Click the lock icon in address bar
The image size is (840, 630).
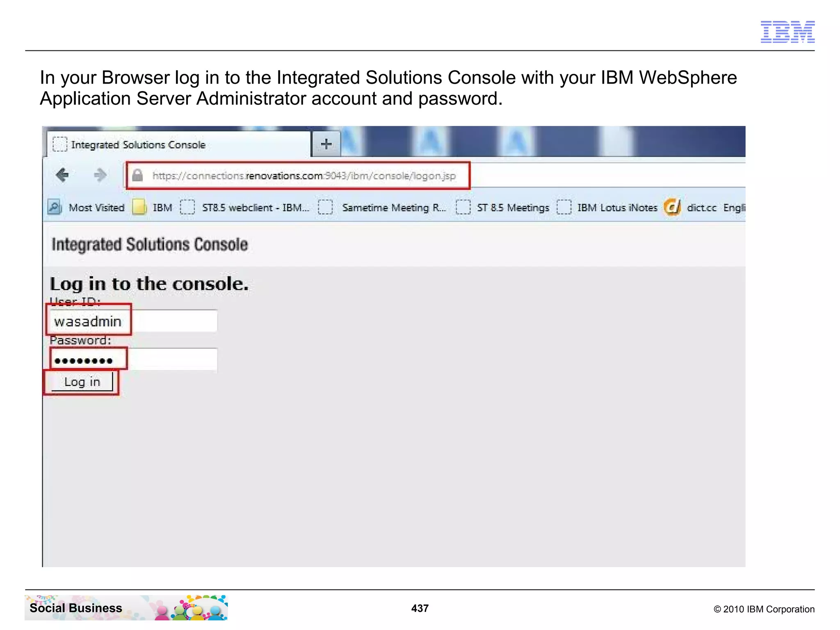[137, 175]
